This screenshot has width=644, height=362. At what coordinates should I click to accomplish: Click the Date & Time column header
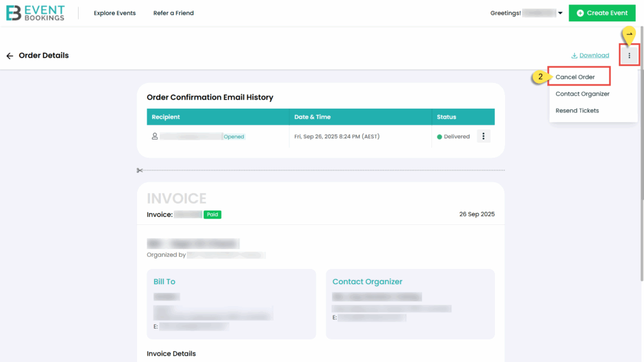coord(313,117)
